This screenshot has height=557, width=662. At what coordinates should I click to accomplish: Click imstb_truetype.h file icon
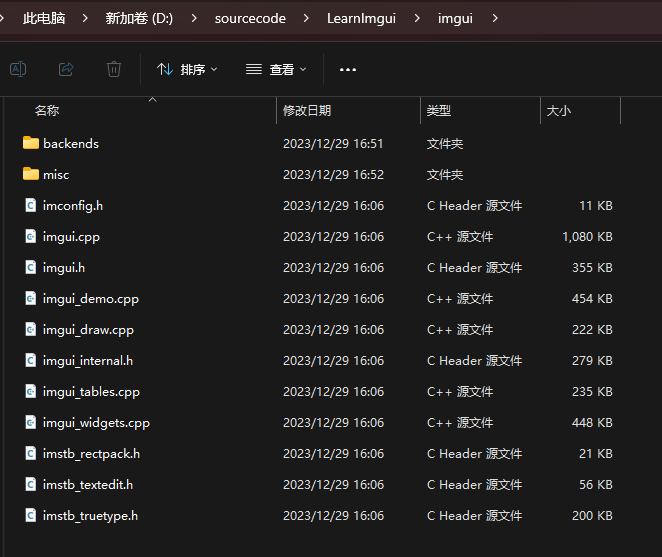click(31, 516)
